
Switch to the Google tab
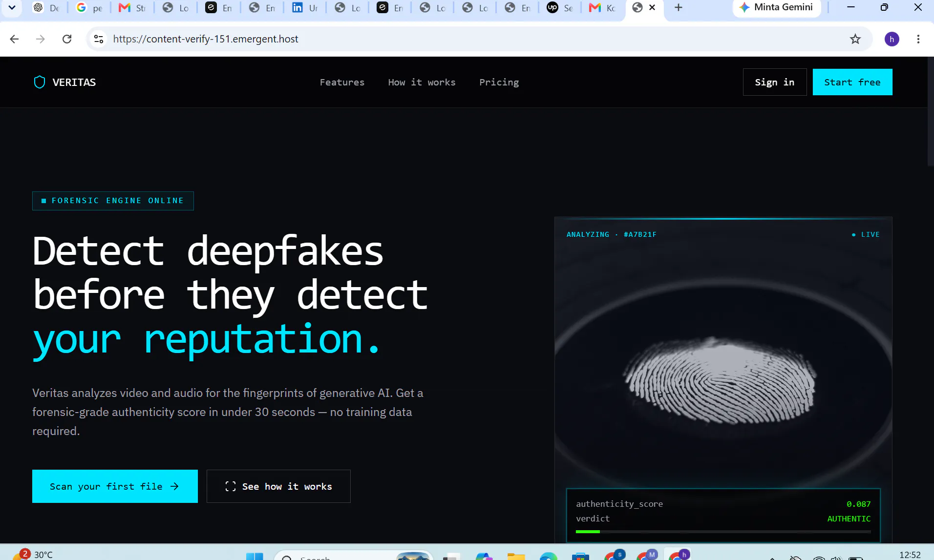88,8
